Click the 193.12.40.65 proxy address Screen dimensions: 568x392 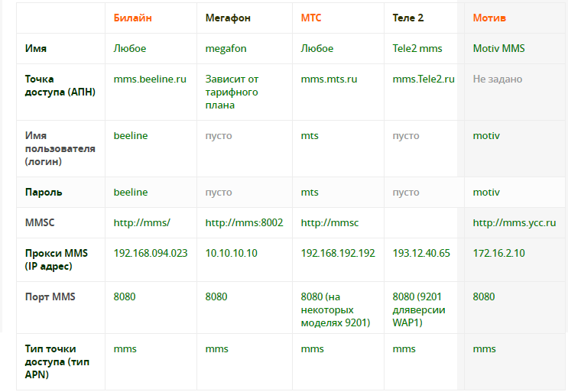coord(421,253)
